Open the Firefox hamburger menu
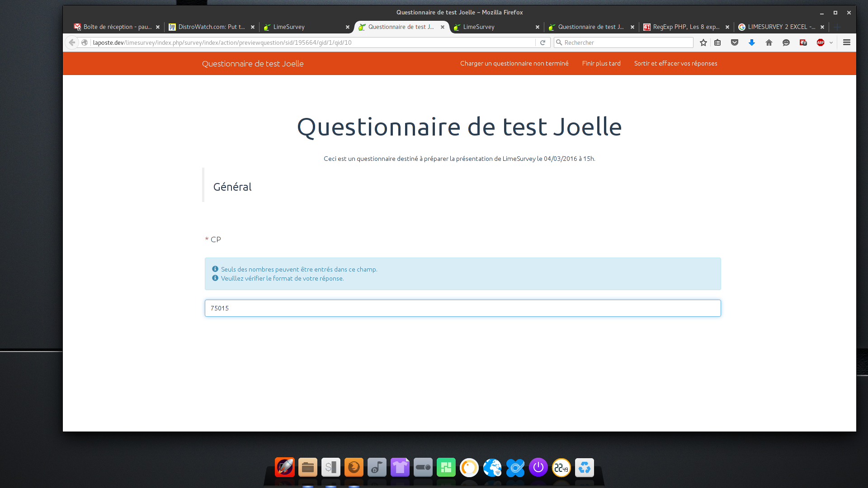This screenshot has height=488, width=868. click(847, 42)
